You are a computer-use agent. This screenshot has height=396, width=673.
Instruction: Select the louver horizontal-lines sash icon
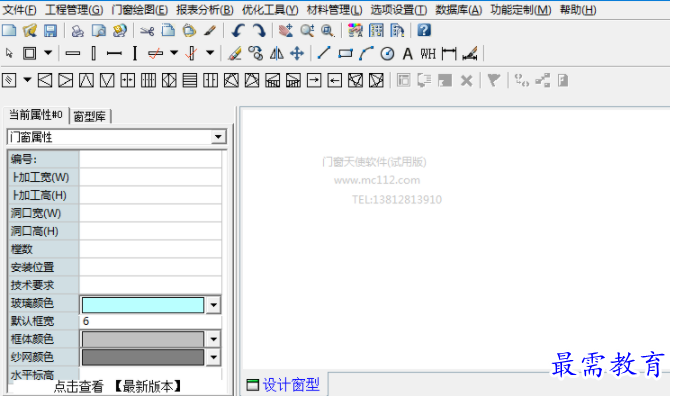click(x=190, y=80)
